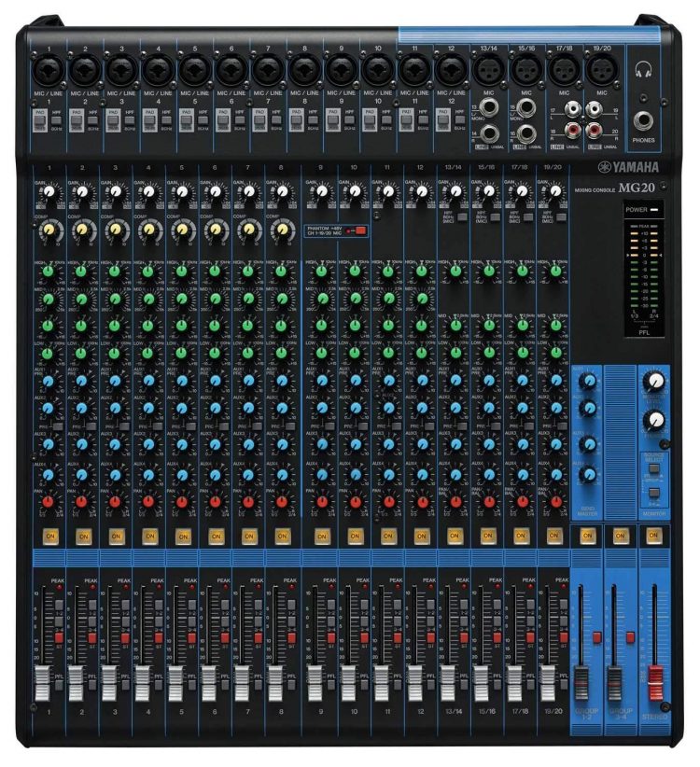The height and width of the screenshot is (767, 700).
Task: Toggle the ON button for channel 9
Action: tap(321, 537)
